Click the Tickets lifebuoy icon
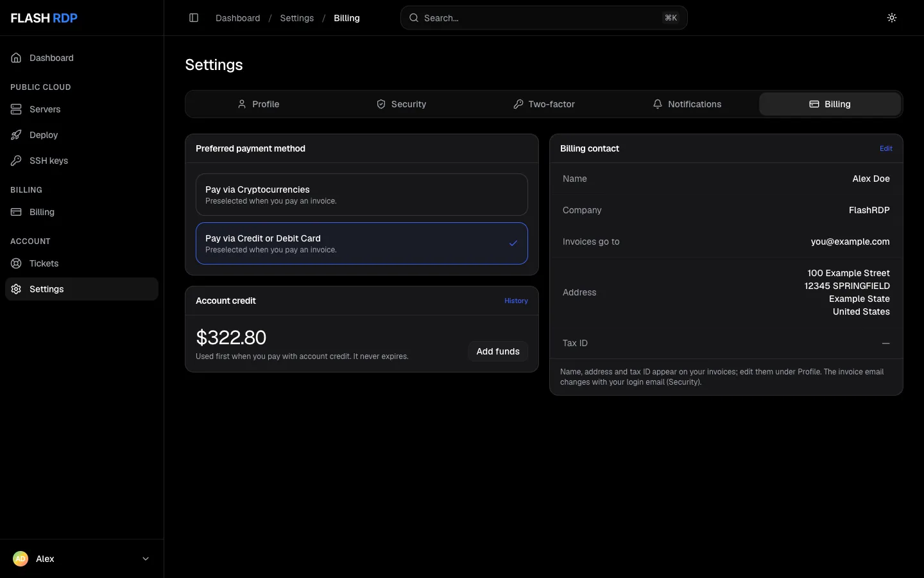This screenshot has height=578, width=924. pyautogui.click(x=16, y=263)
